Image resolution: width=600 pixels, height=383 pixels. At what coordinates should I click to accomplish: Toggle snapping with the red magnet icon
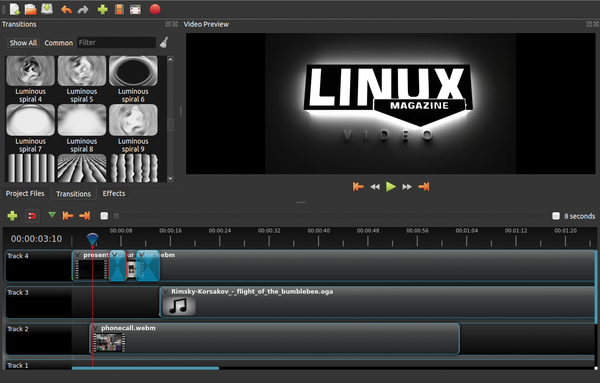click(x=32, y=216)
